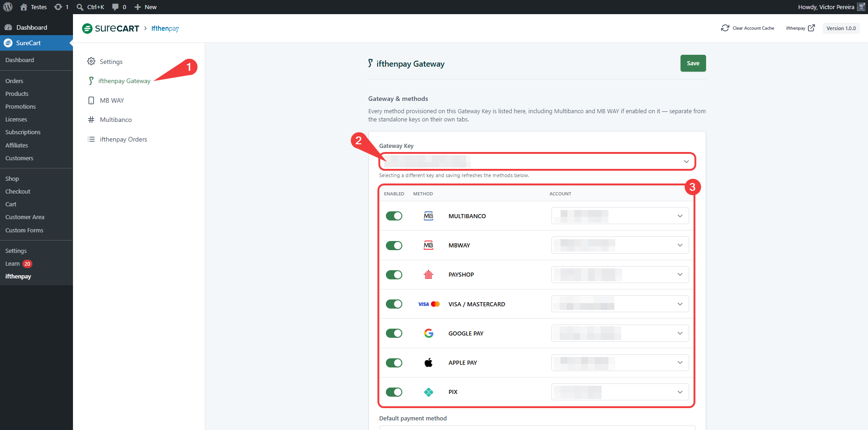This screenshot has width=868, height=430.
Task: Switch off the Apple Pay toggle
Action: coord(394,363)
